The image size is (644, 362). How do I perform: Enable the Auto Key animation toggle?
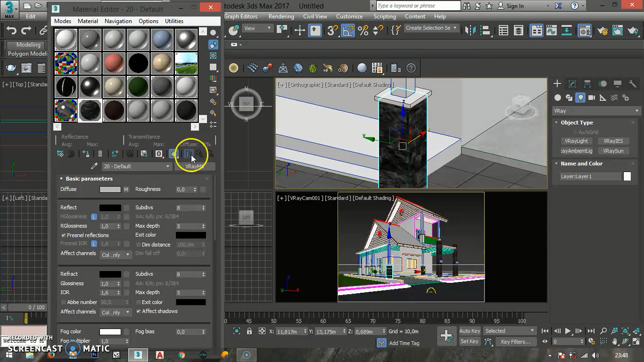[x=470, y=330]
